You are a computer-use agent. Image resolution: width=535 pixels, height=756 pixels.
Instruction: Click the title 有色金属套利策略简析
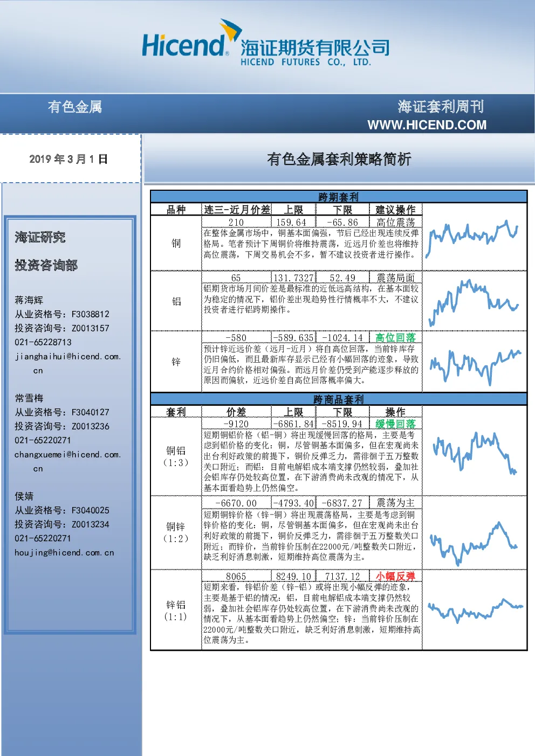click(x=339, y=159)
